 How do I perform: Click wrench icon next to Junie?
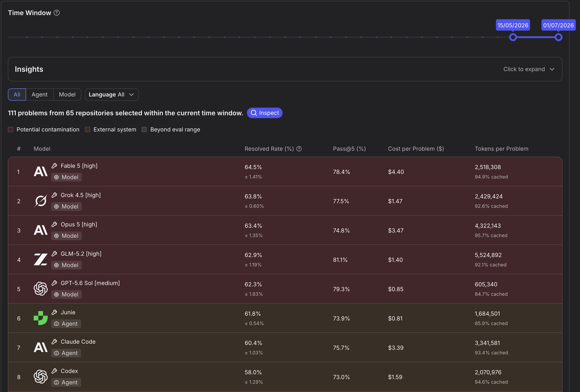click(x=54, y=312)
